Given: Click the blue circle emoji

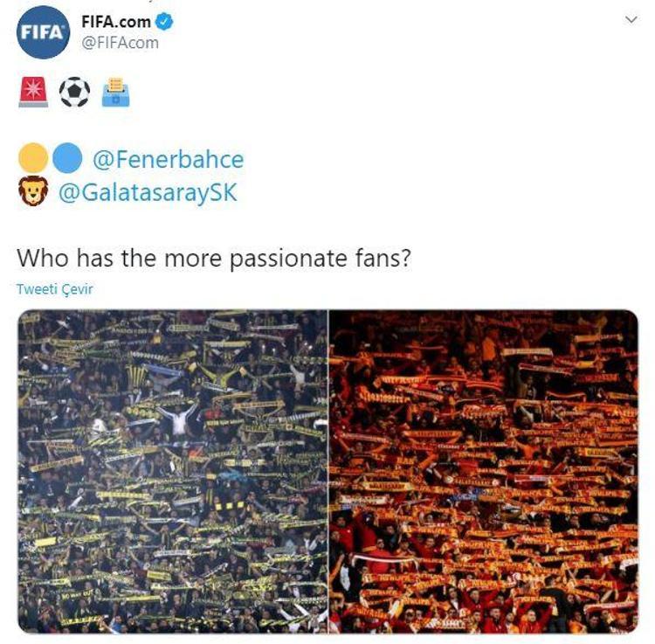Looking at the screenshot, I should point(67,158).
